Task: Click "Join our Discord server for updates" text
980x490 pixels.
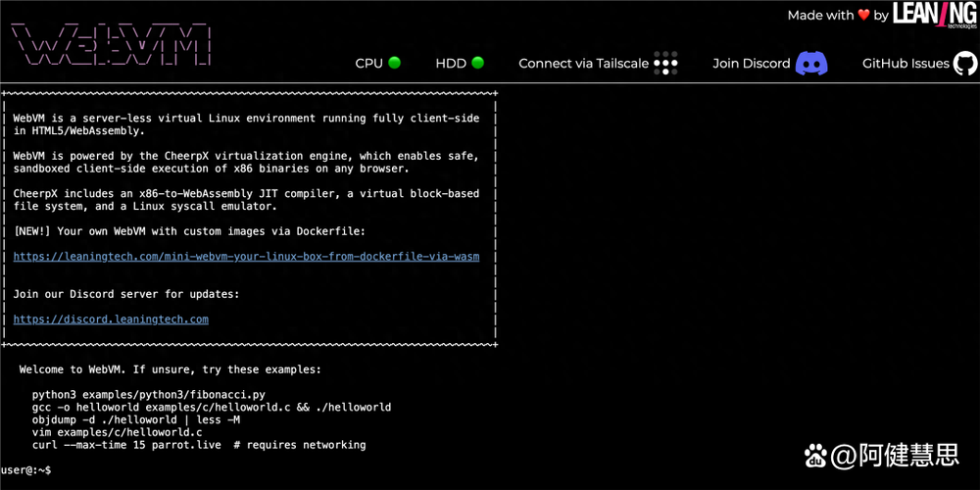Action: 126,294
